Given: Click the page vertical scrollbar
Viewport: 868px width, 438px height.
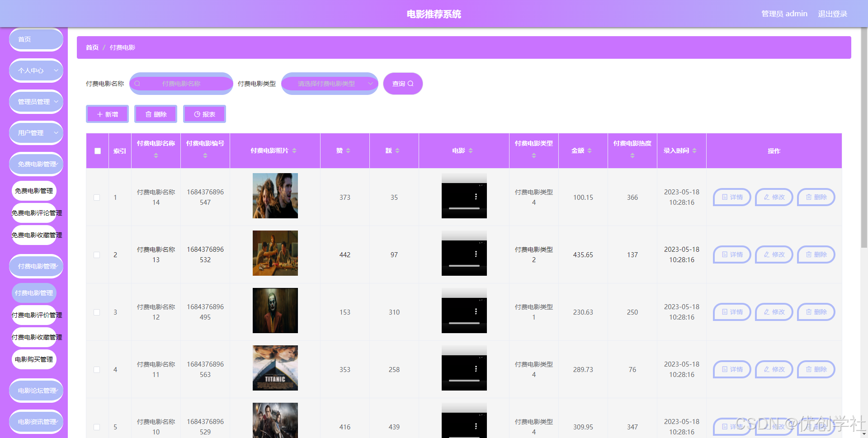Looking at the screenshot, I should click(x=864, y=137).
